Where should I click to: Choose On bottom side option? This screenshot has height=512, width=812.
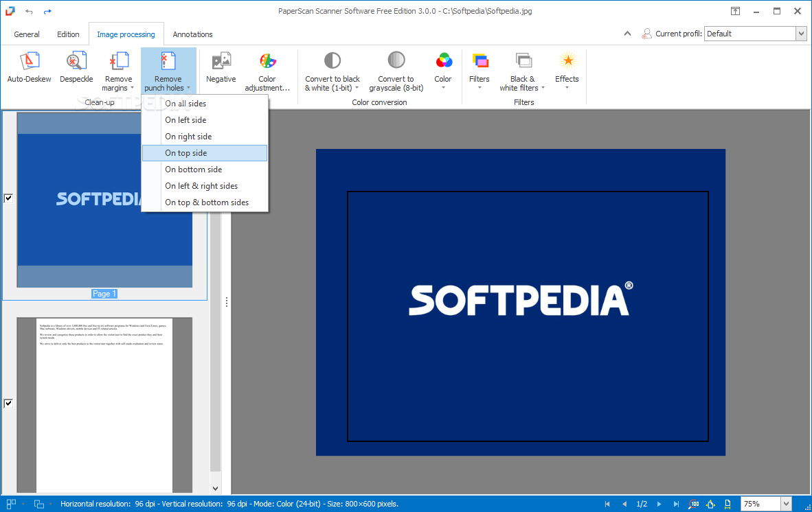coord(205,170)
